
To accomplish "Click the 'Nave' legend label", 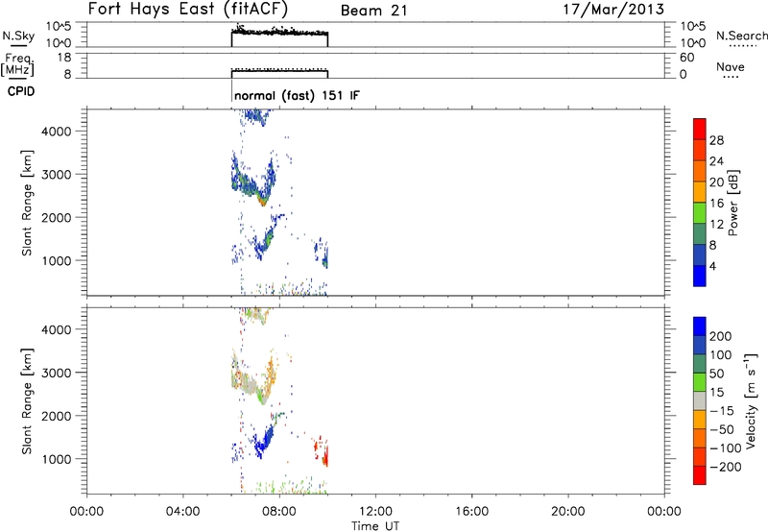I will 731,66.
